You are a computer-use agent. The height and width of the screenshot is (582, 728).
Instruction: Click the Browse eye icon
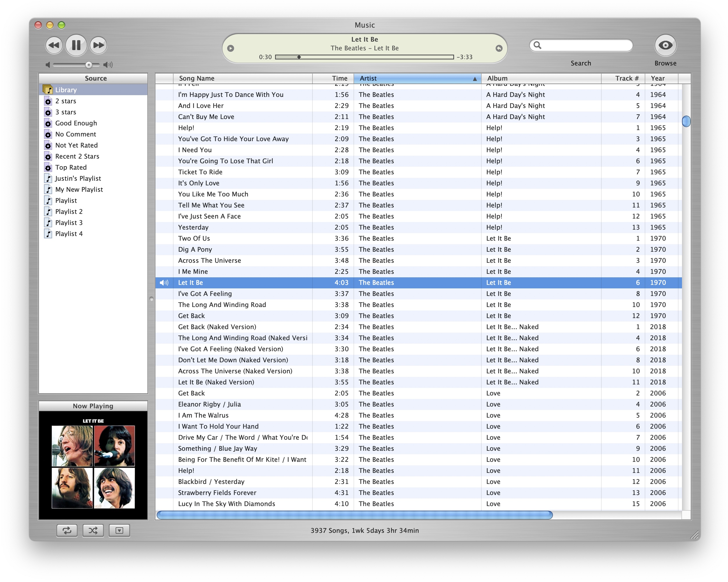coord(665,45)
